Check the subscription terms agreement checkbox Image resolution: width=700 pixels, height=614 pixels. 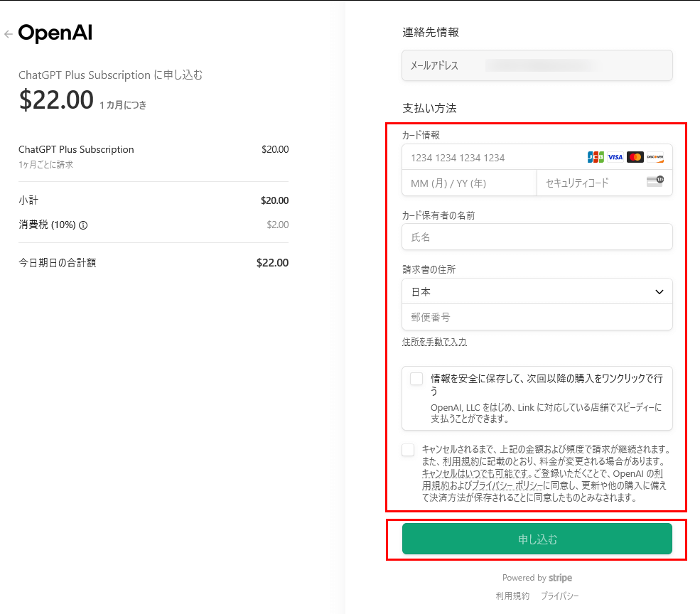pos(408,450)
